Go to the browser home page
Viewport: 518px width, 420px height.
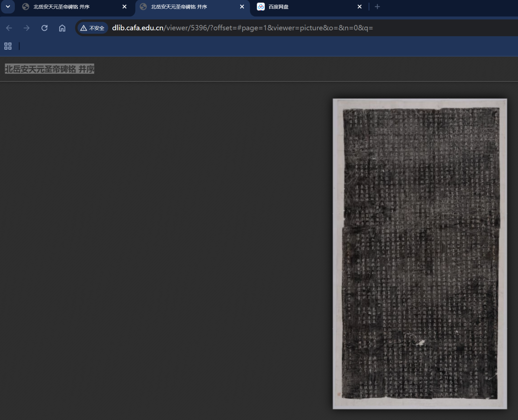coord(62,28)
